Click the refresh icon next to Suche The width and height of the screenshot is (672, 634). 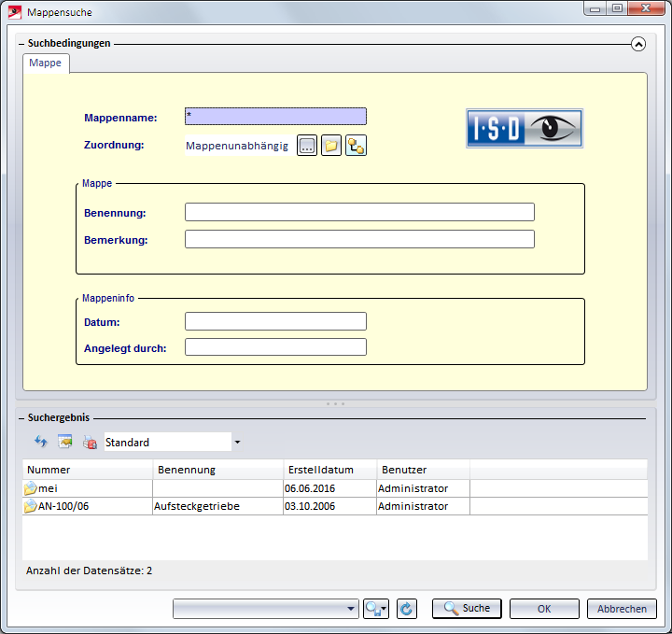(406, 609)
